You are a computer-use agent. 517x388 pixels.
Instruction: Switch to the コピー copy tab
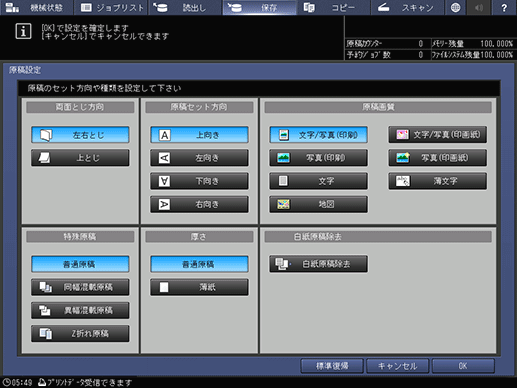point(333,7)
